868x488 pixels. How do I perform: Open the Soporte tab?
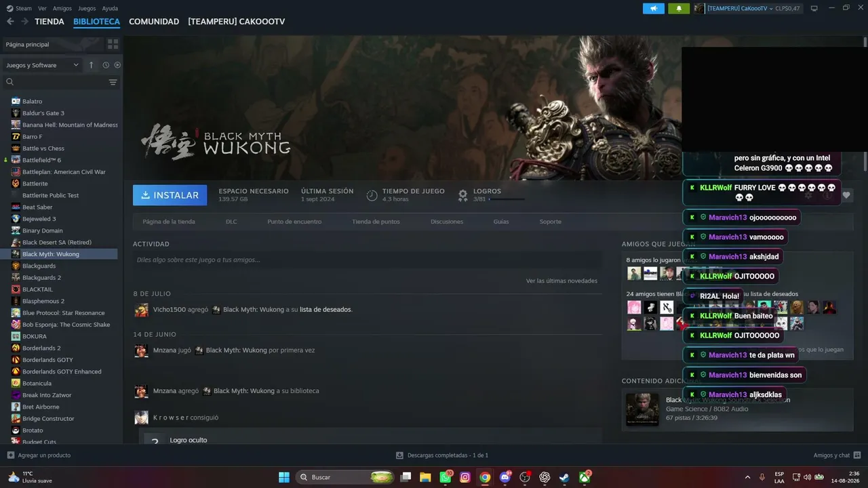tap(551, 222)
